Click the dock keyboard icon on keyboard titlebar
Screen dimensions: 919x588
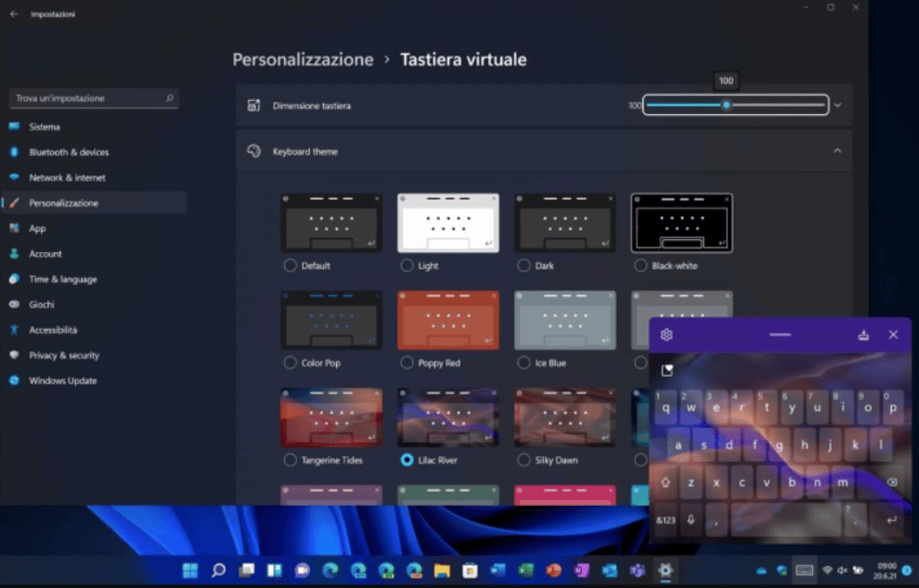864,334
